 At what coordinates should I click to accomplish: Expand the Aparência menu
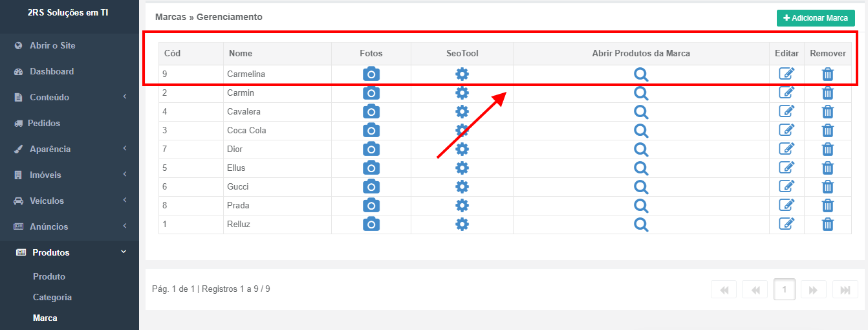click(x=69, y=149)
